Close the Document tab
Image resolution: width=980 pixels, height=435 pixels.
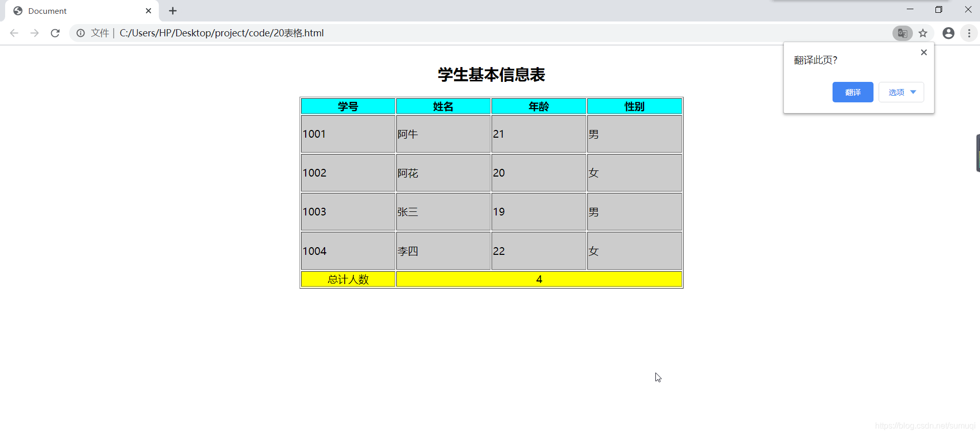pyautogui.click(x=148, y=11)
